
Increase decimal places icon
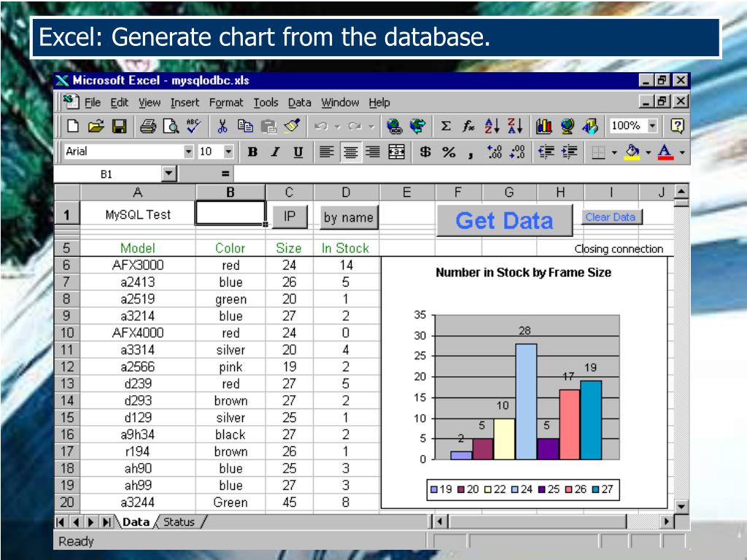[x=495, y=152]
